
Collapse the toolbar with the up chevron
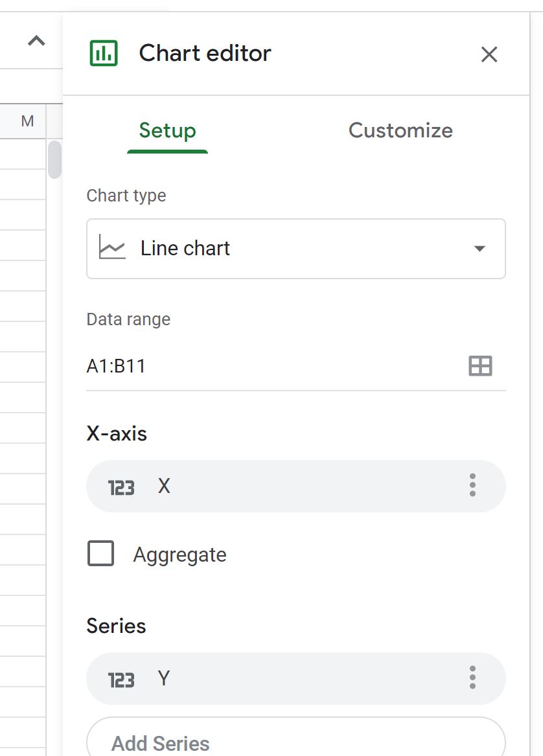[x=37, y=41]
